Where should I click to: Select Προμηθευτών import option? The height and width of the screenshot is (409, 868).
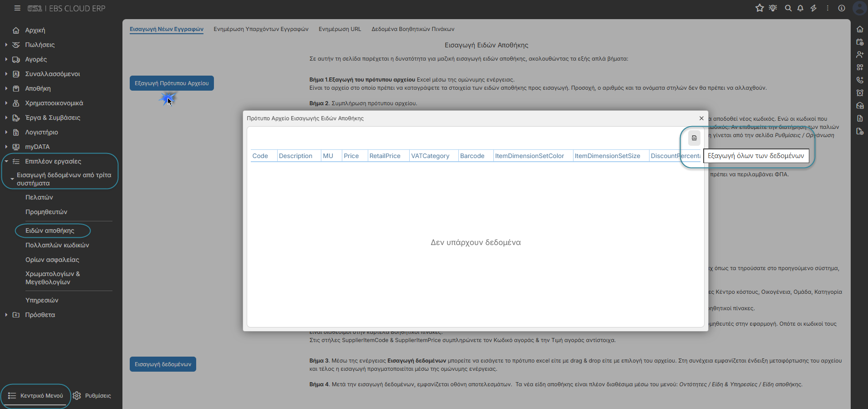coord(46,212)
